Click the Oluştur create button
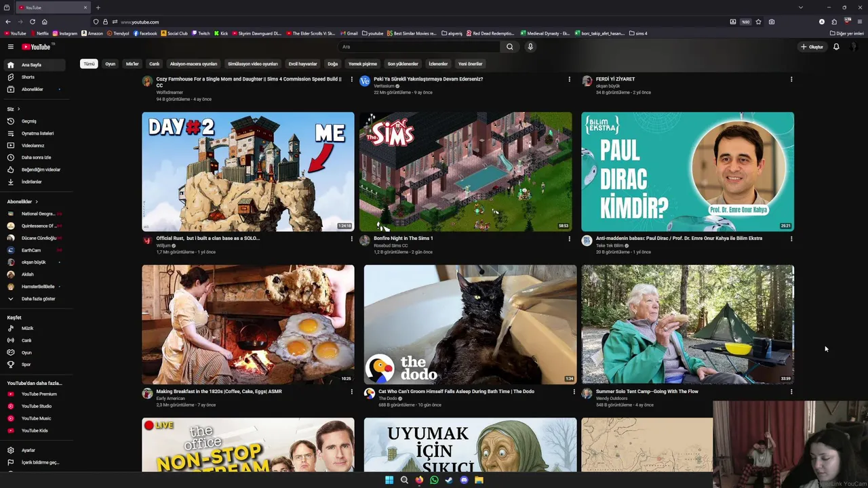 coord(812,47)
